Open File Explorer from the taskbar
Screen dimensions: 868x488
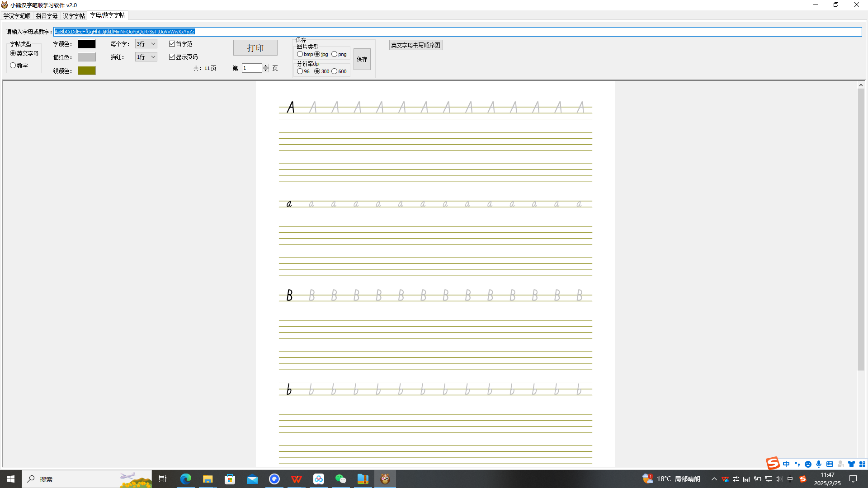pyautogui.click(x=208, y=479)
